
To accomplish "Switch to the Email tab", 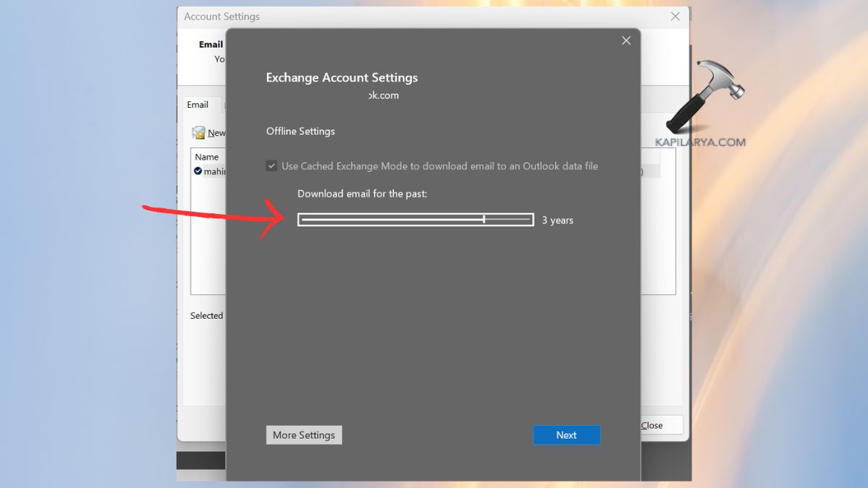I will (197, 105).
